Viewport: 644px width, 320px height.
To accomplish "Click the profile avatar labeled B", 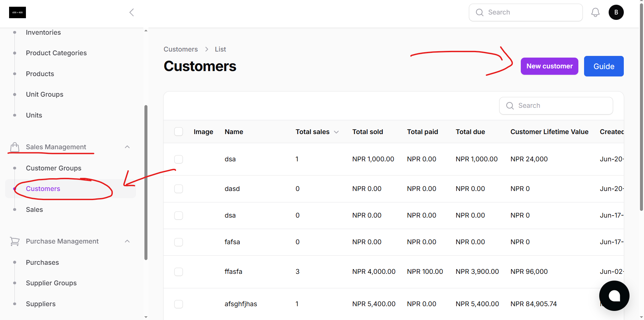I will [x=616, y=12].
